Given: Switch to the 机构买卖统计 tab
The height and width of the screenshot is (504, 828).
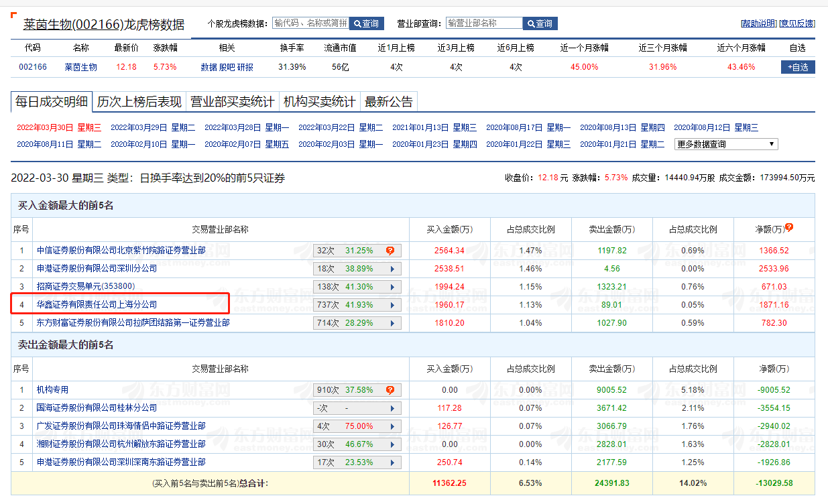Looking at the screenshot, I should pos(320,101).
